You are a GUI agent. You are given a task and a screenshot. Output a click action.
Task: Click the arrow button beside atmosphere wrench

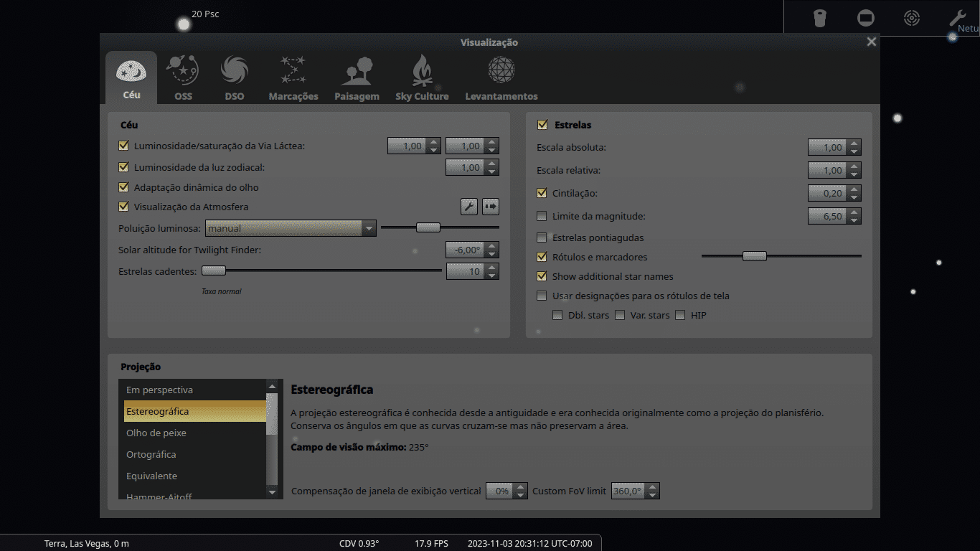click(491, 207)
